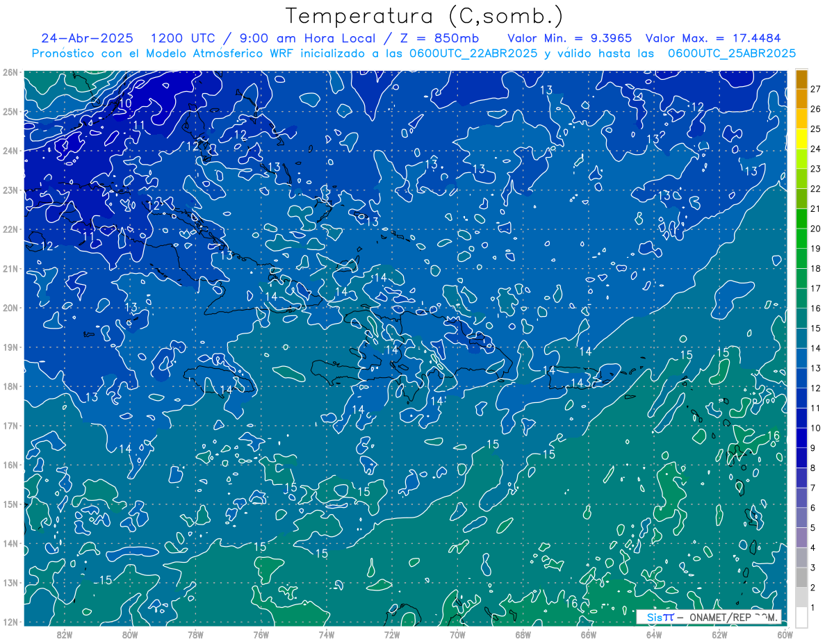Viewport: 834px width, 644px height.
Task: Click the '62W' longitude axis label
Action: click(719, 635)
